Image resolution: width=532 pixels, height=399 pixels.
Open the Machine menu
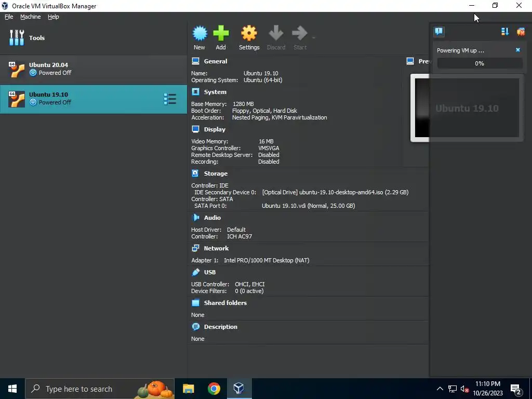click(30, 17)
